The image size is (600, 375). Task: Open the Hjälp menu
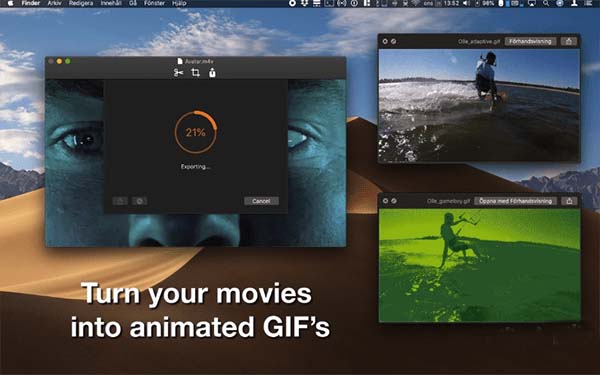point(179,3)
